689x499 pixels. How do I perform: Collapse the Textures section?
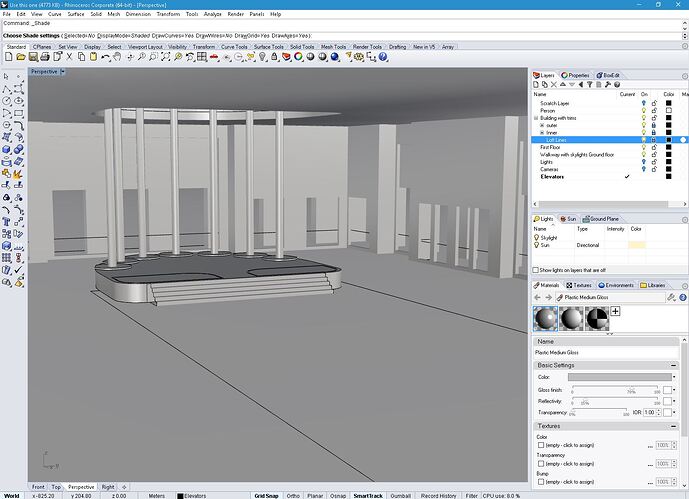click(673, 426)
